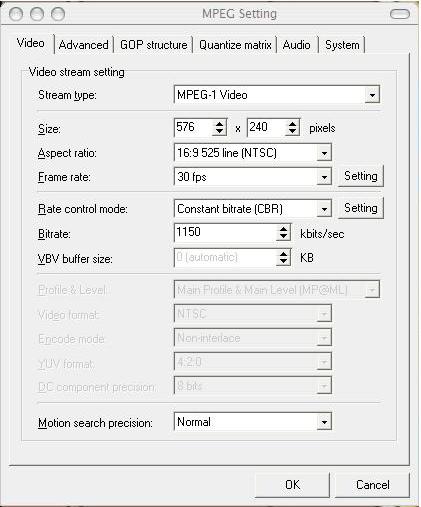Click Setting button beside Rate control mode
Screen dimensions: 421x507
pyautogui.click(x=361, y=208)
